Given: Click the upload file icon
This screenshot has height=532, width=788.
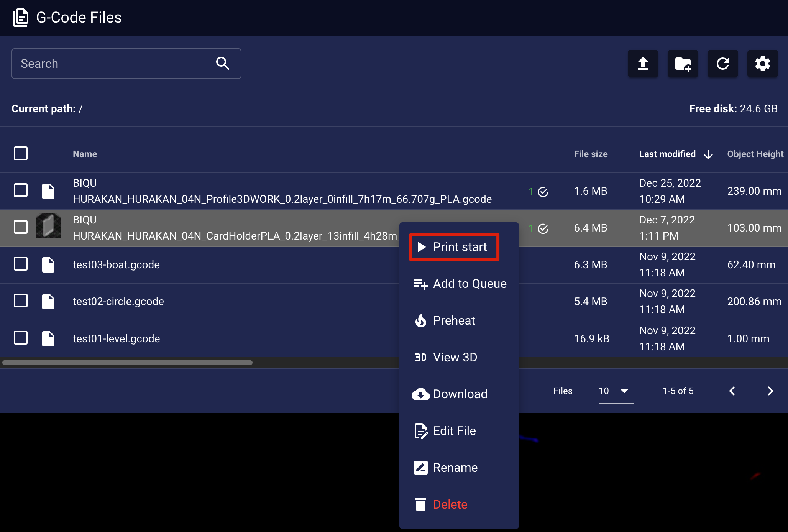Looking at the screenshot, I should tap(643, 64).
